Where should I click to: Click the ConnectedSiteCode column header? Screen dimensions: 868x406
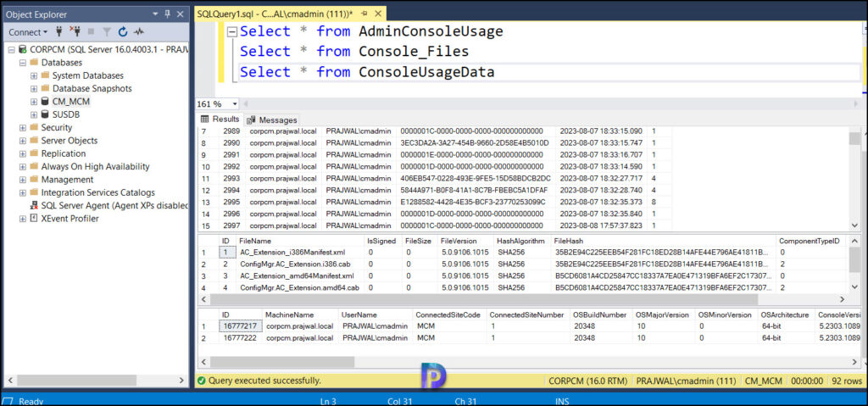tap(449, 314)
